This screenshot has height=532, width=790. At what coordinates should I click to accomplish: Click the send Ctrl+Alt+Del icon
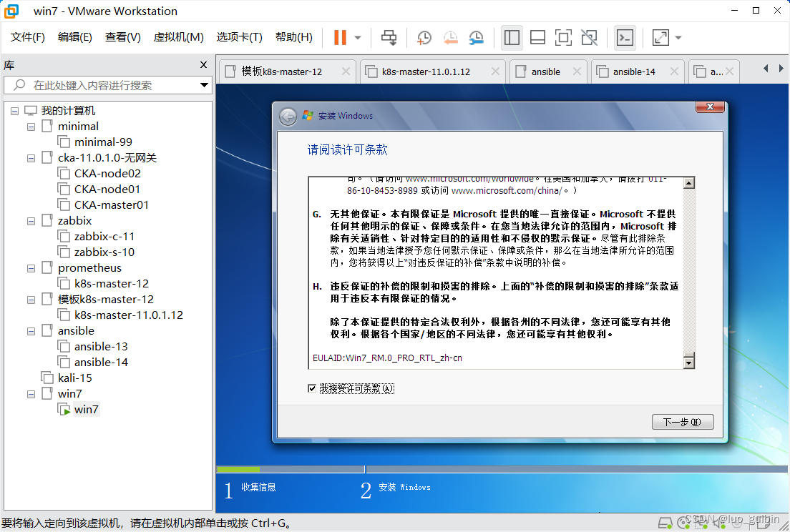(x=389, y=38)
